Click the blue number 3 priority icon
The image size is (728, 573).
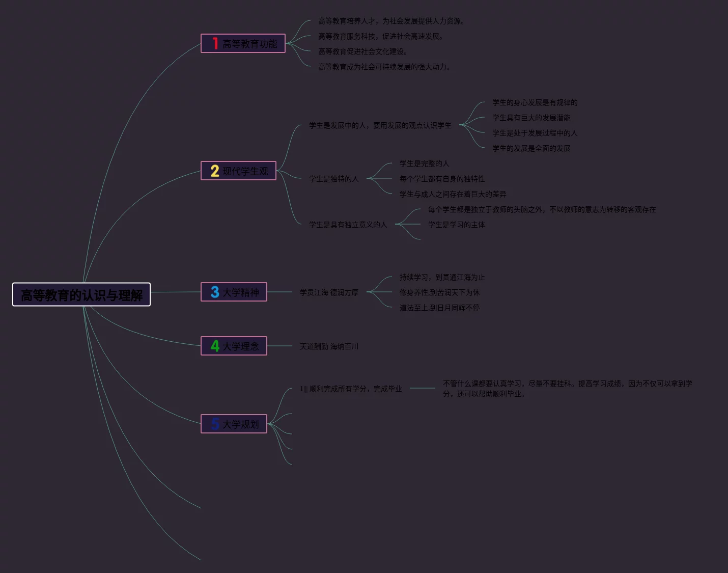coord(215,292)
